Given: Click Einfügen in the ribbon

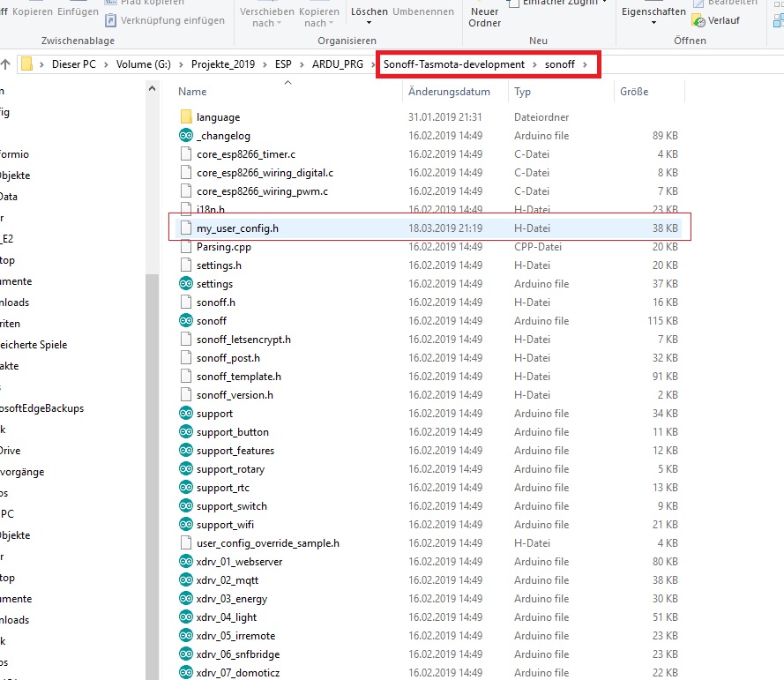Looking at the screenshot, I should click(x=78, y=11).
